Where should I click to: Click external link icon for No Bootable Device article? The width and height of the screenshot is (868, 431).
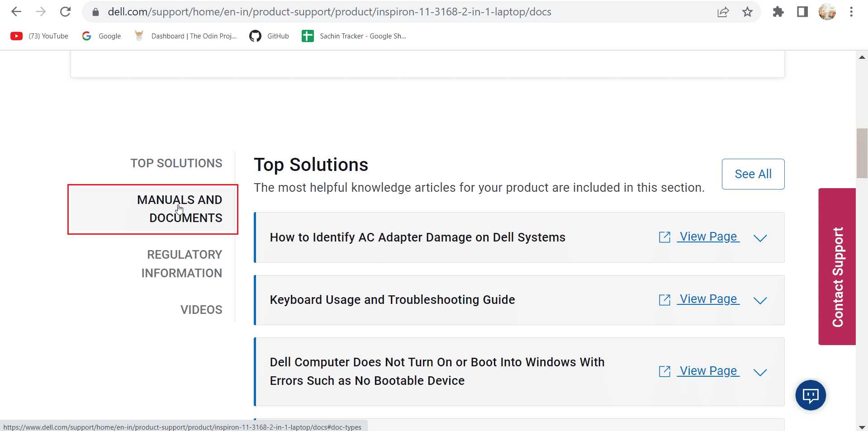664,371
